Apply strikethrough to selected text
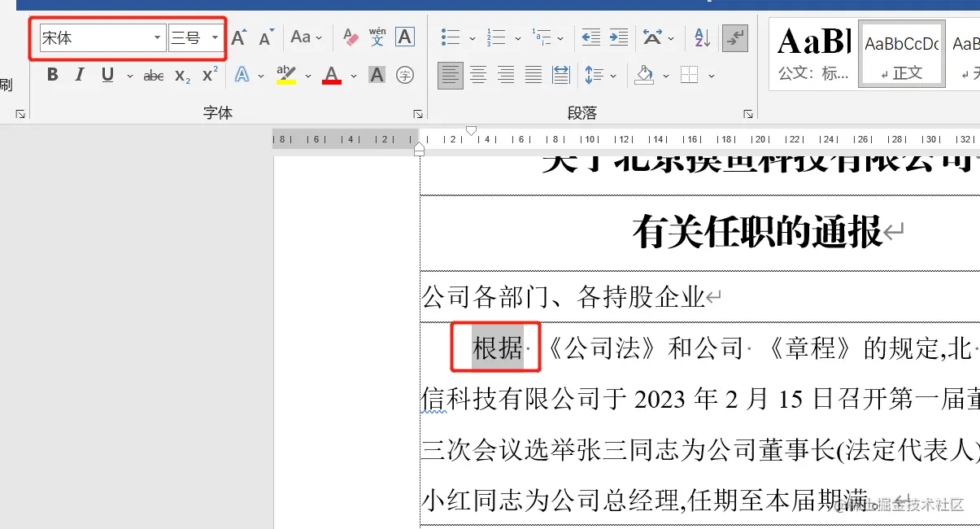The image size is (980, 529). pyautogui.click(x=153, y=75)
